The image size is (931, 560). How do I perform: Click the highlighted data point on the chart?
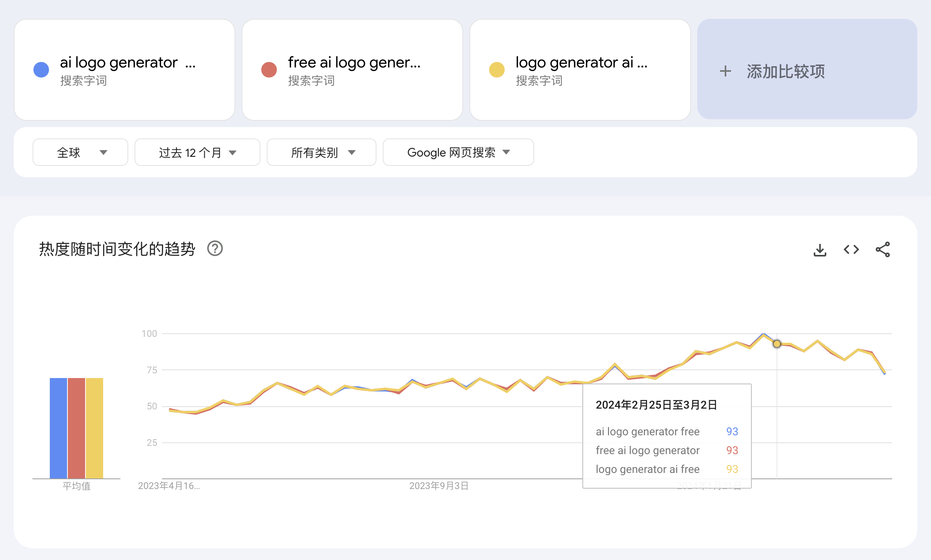(x=777, y=344)
